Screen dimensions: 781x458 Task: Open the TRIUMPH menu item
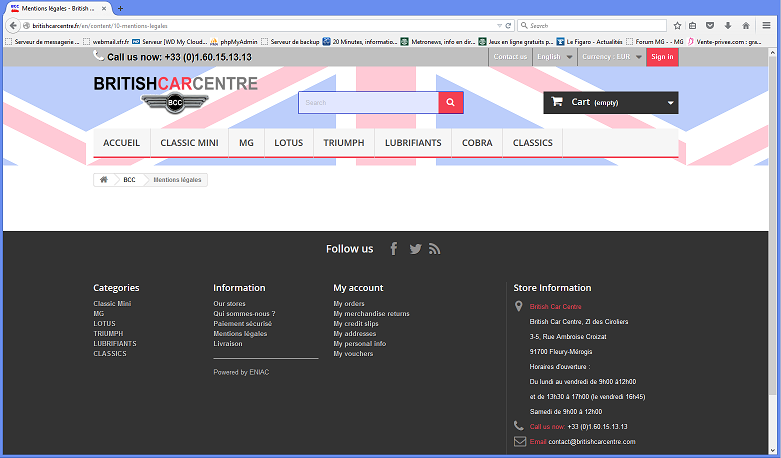pyautogui.click(x=344, y=143)
